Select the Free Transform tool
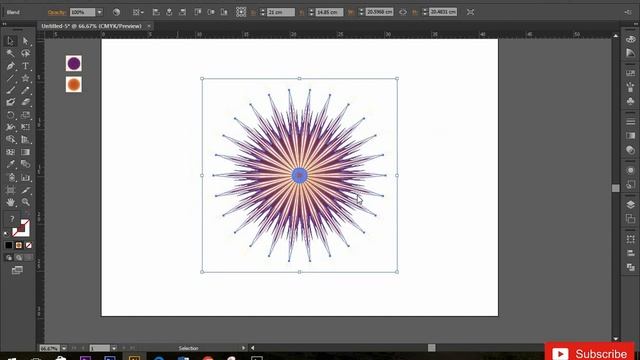Screen dimensions: 640x360 [x=25, y=127]
